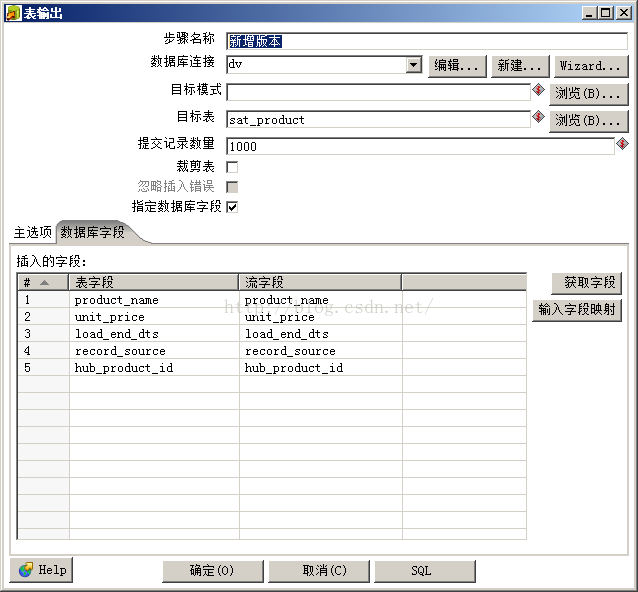
Task: Click the 取消(C) button
Action: pos(319,570)
